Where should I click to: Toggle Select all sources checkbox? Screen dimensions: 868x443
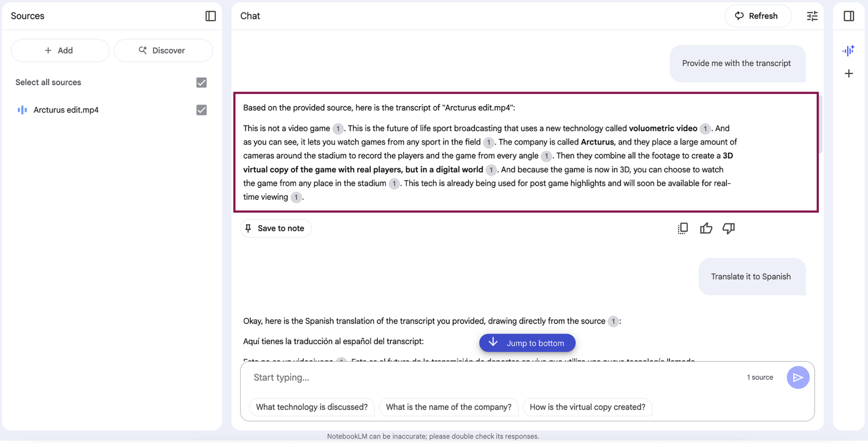201,83
